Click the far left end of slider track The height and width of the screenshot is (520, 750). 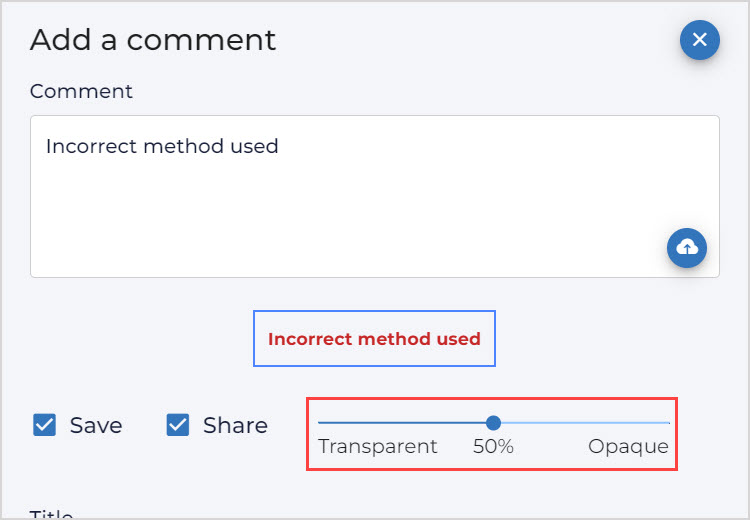(320, 423)
